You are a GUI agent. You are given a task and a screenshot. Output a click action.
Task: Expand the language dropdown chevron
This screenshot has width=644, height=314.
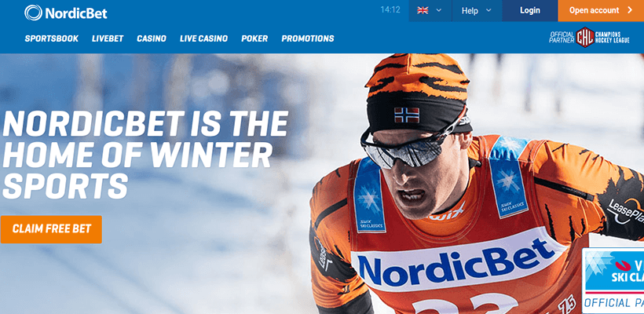(x=439, y=10)
